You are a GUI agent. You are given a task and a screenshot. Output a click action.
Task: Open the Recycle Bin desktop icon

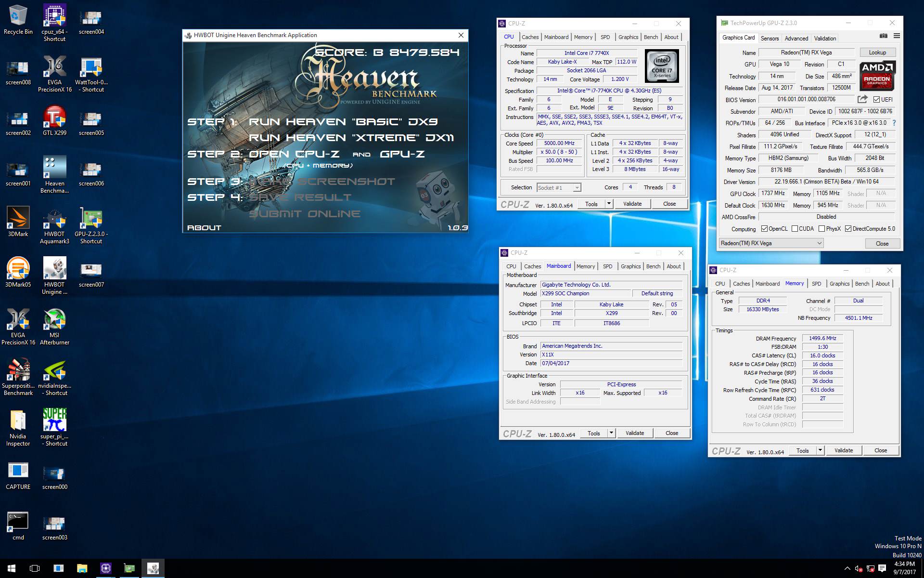point(18,19)
